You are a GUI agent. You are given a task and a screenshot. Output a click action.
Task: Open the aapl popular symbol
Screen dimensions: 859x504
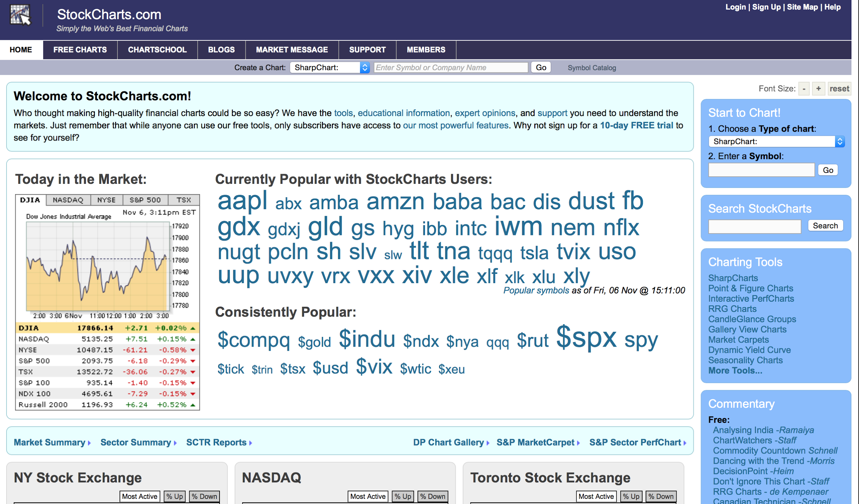243,201
